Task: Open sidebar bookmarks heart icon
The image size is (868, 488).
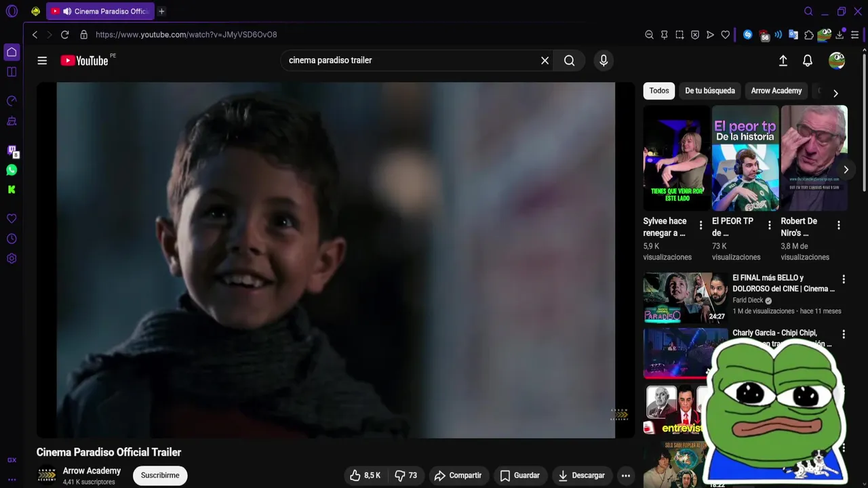Action: coord(12,219)
